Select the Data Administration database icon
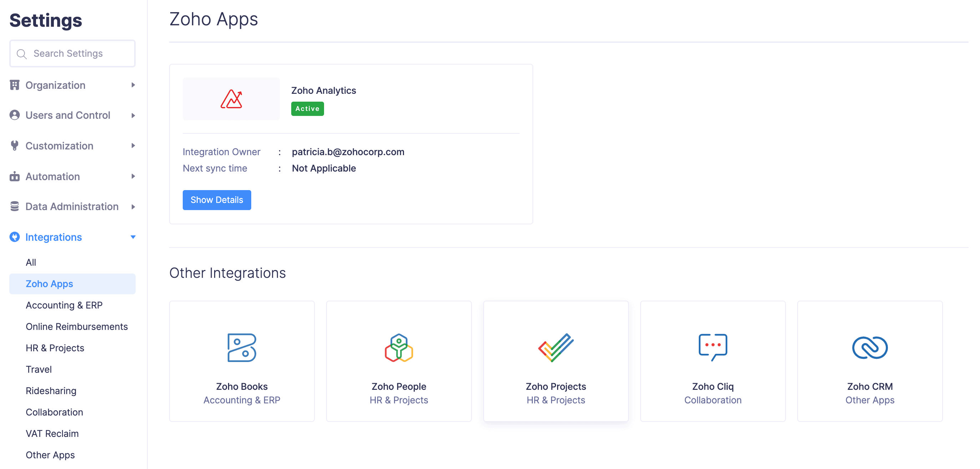The image size is (980, 469). pyautogui.click(x=15, y=207)
